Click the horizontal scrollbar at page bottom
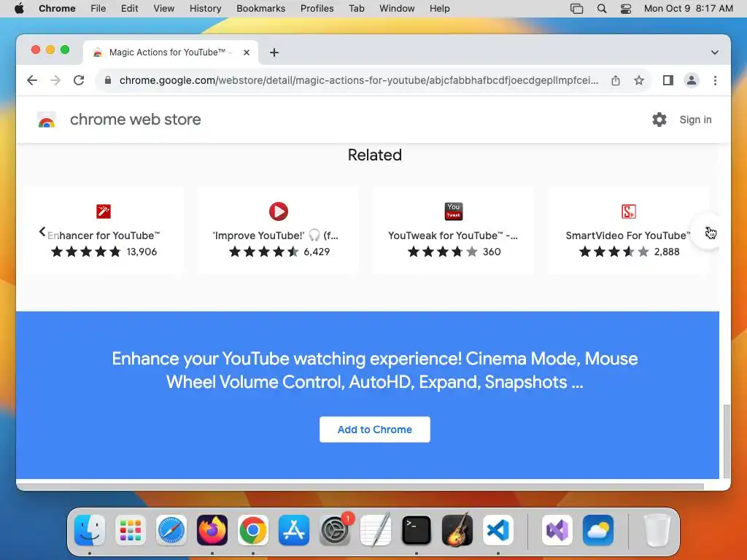The image size is (747, 560). (360, 486)
